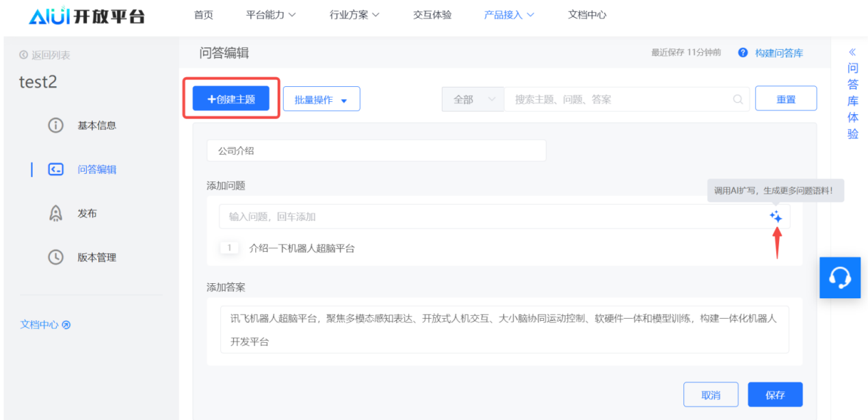Screen dimensions: 868x420
Task: Click the 发布 rocket icon
Action: point(55,213)
